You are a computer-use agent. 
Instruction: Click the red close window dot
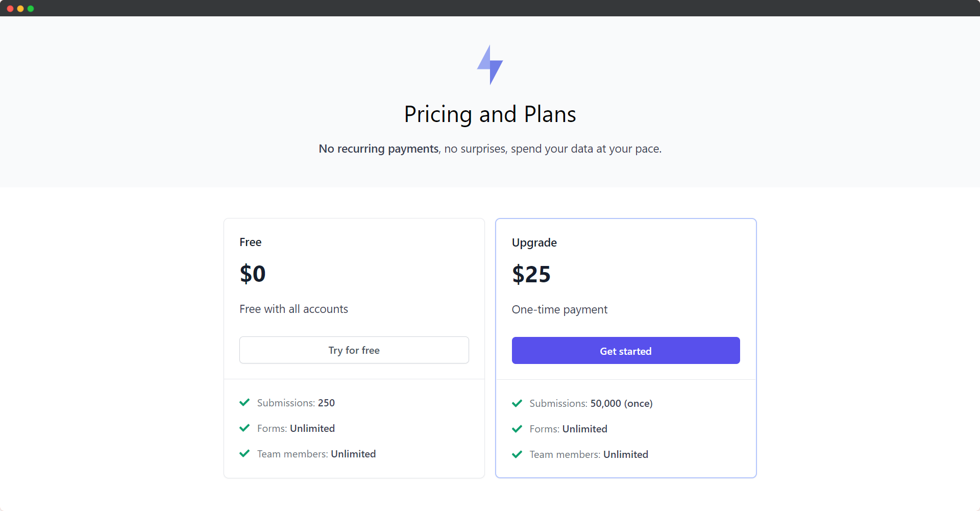[10, 9]
